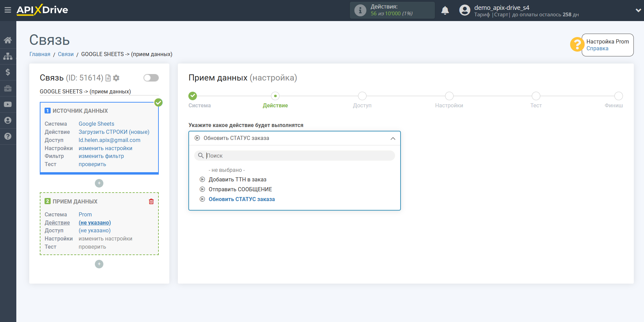Click the 'Доступ' step circle

coord(362,96)
